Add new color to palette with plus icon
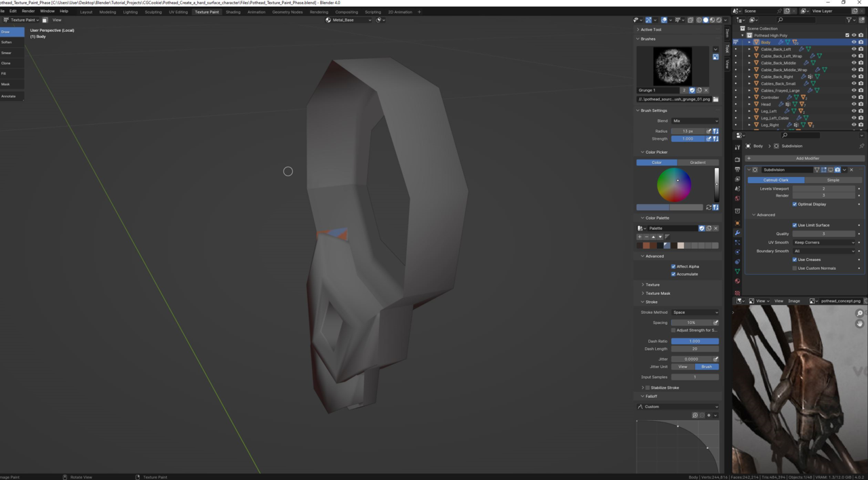The height and width of the screenshot is (480, 868). (639, 237)
